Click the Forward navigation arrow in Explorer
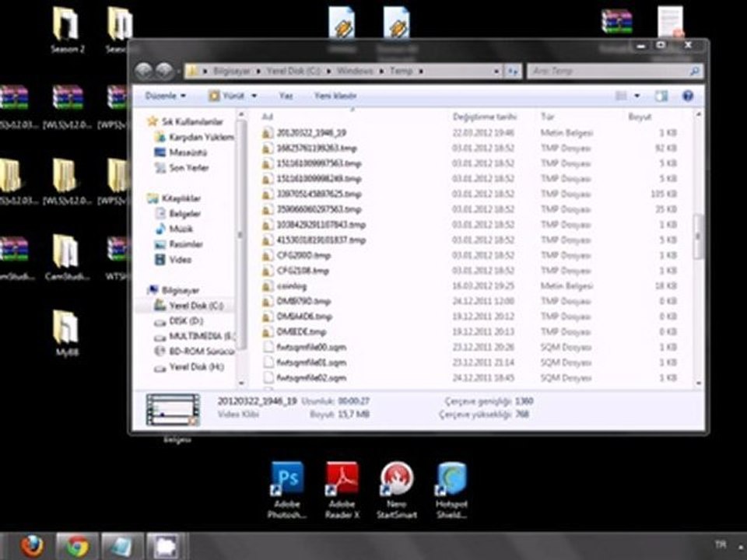Screen dimensions: 747x560 click(x=164, y=72)
